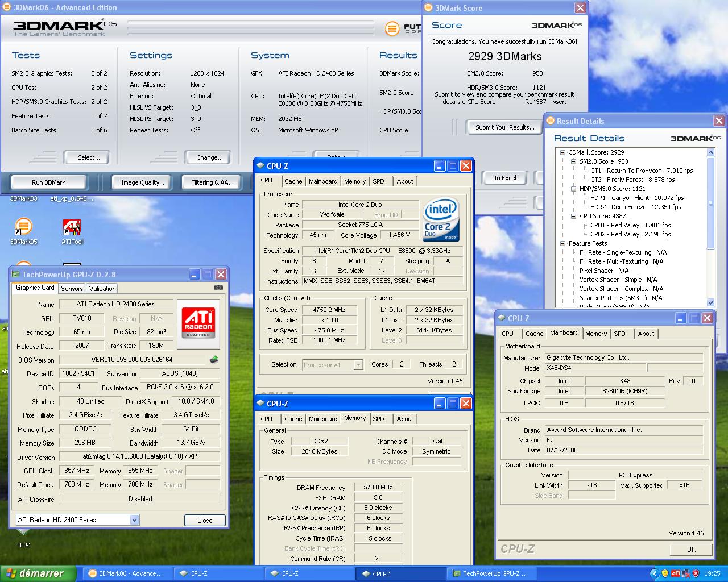
Task: Open SPD tab in CPU-Z mainboard window
Action: (620, 334)
